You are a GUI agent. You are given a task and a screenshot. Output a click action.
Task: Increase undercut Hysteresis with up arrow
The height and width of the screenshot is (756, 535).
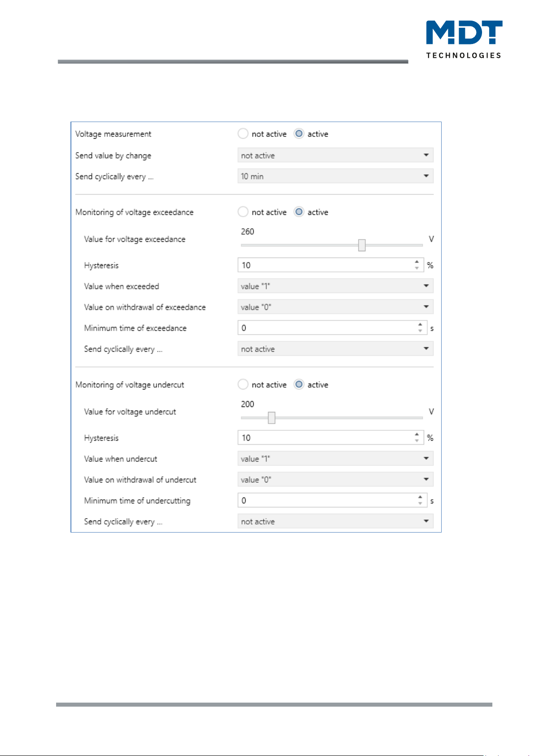[417, 435]
